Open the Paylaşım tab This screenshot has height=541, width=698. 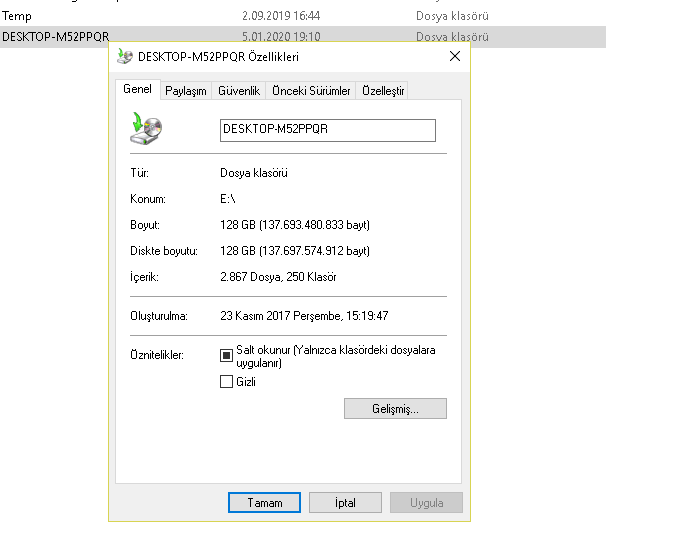point(186,91)
